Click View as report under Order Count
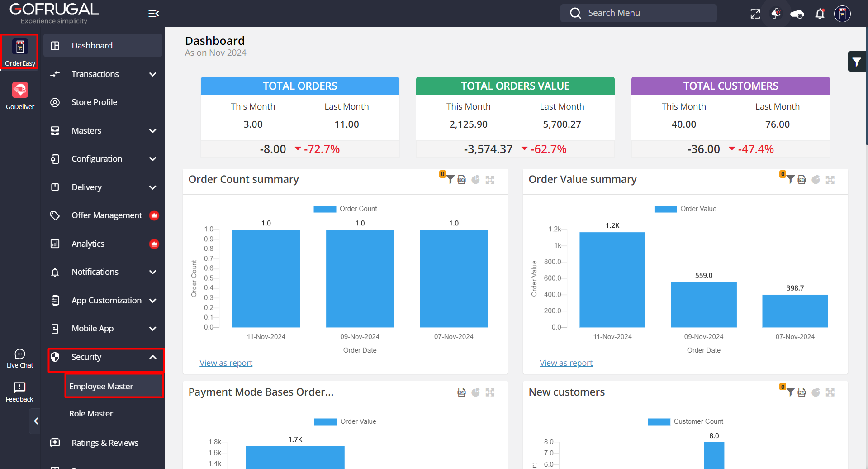The width and height of the screenshot is (868, 469). tap(226, 363)
